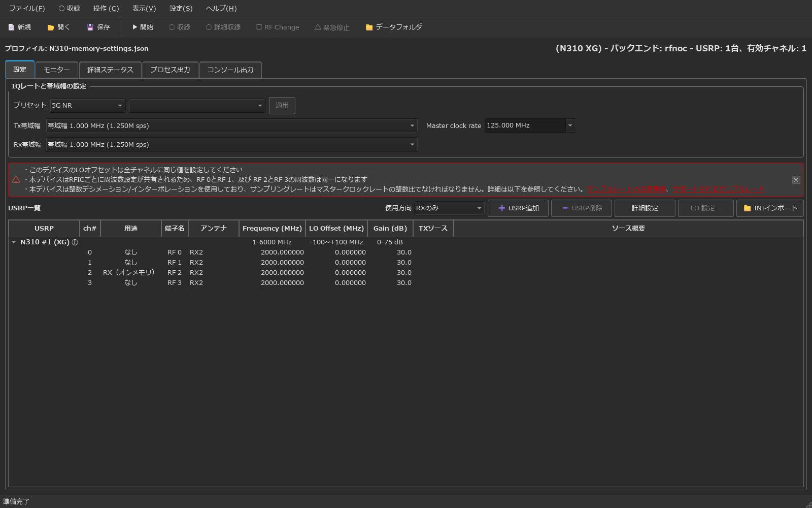This screenshot has height=508, width=812.
Task: Open the 使用方向 RXのみ dropdown
Action: [x=449, y=208]
